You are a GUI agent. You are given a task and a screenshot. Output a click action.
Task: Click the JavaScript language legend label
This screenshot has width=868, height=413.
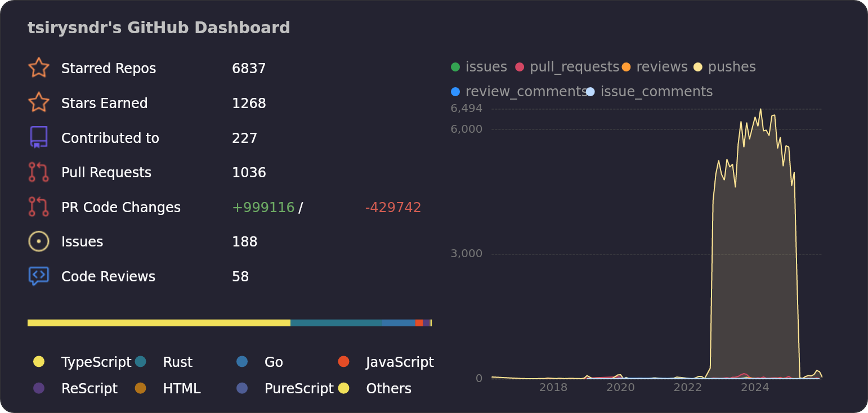click(x=399, y=362)
